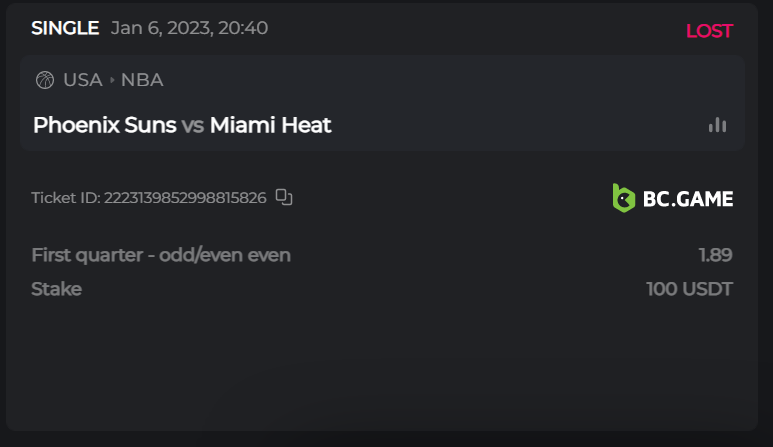Viewport: 773px width, 447px height.
Task: Click the 1.89 odds value
Action: pos(715,255)
